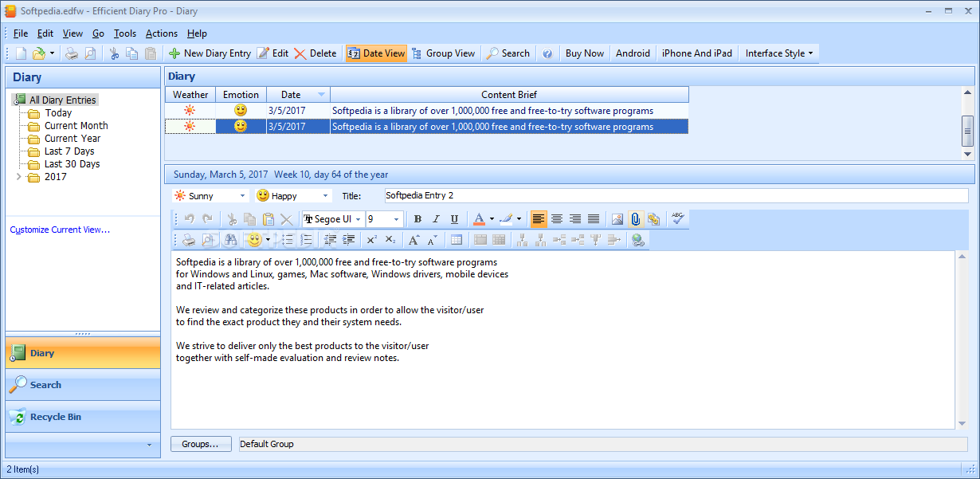
Task: Expand the 2017 tree folder
Action: coord(19,177)
